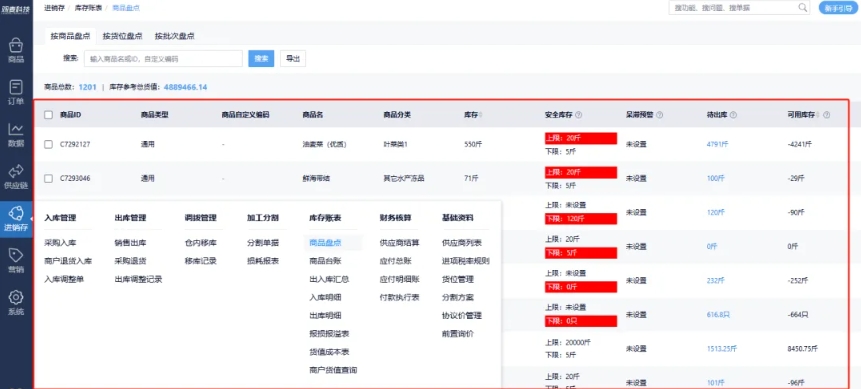Open 进项税率规则 in the menu
The height and width of the screenshot is (389, 861).
466,261
